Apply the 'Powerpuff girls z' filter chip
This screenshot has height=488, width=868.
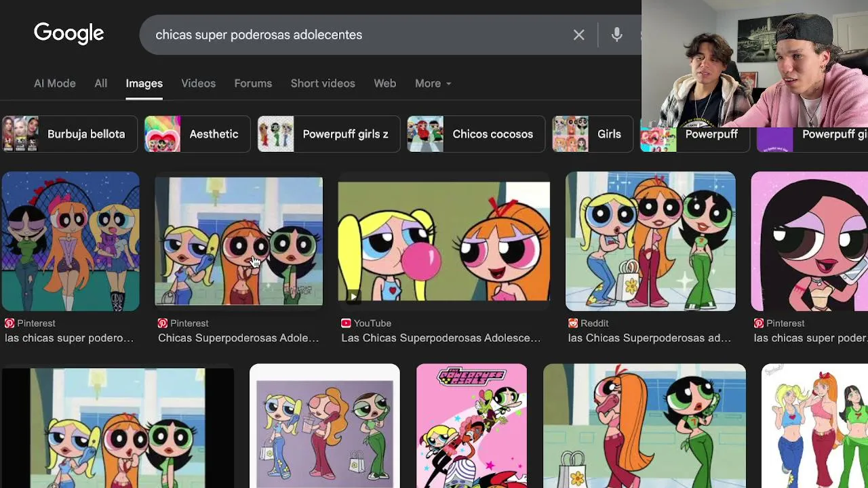(329, 134)
